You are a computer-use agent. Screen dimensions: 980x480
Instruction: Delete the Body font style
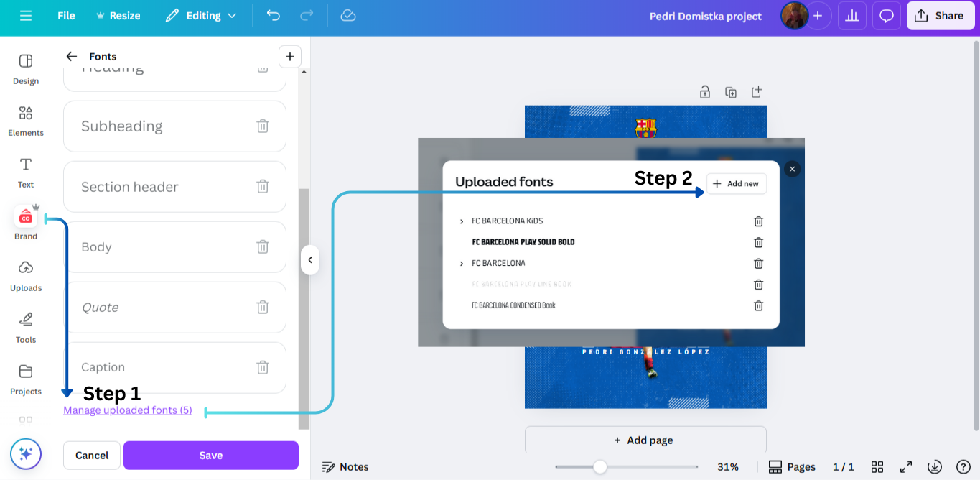pyautogui.click(x=263, y=246)
